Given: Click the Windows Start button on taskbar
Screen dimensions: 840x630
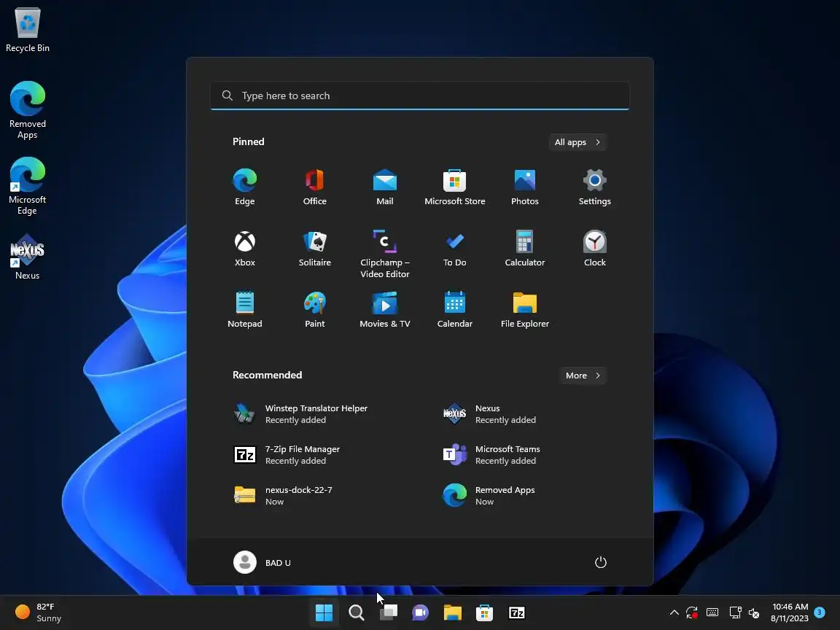Looking at the screenshot, I should (x=324, y=612).
